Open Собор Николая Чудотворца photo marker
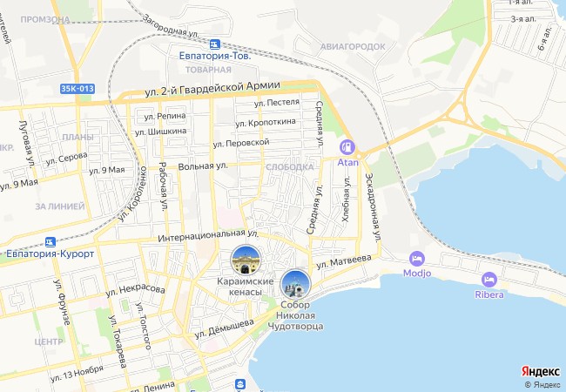 pyautogui.click(x=296, y=284)
